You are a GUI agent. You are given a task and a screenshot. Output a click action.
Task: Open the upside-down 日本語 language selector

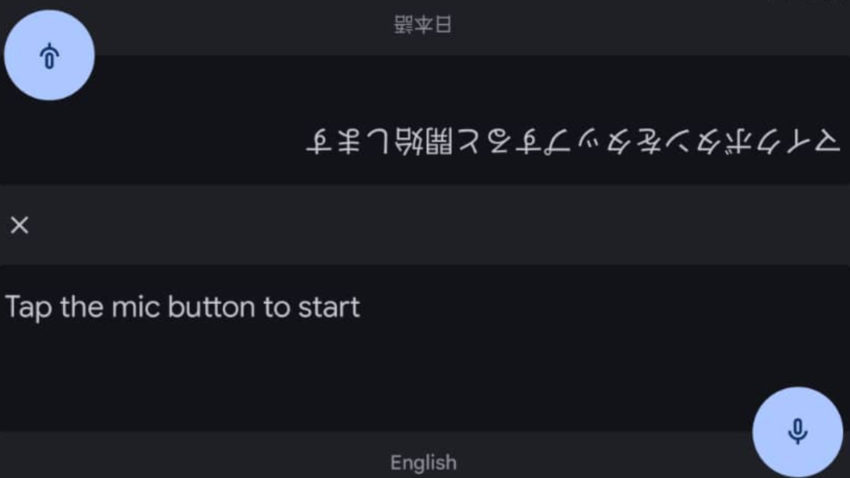click(x=423, y=24)
